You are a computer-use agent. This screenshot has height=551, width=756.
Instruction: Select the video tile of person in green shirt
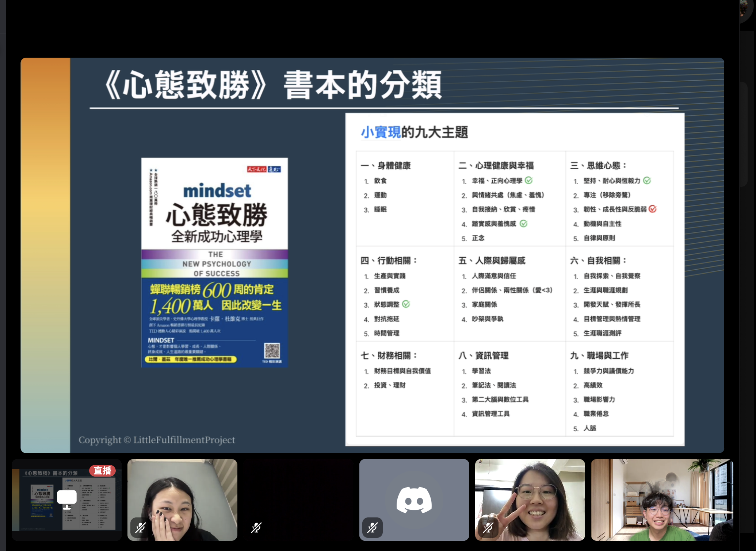point(662,500)
